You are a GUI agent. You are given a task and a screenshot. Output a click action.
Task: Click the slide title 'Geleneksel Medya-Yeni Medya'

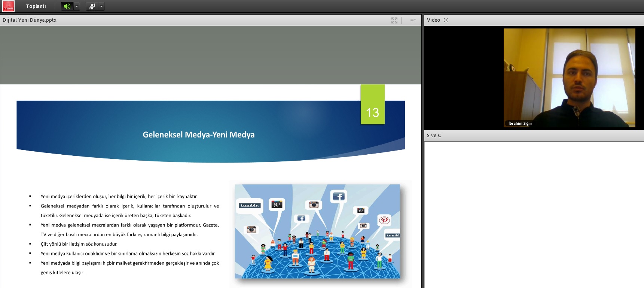pos(199,135)
